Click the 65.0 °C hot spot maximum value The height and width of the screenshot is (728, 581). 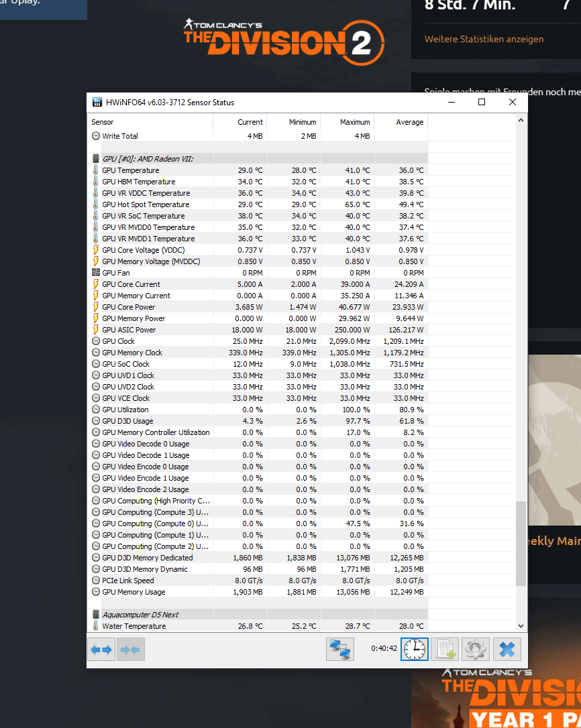(356, 204)
